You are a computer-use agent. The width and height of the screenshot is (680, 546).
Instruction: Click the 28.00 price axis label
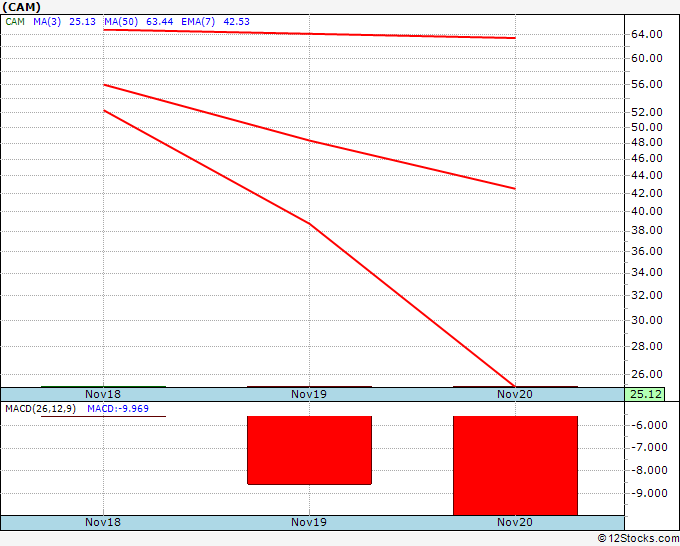pyautogui.click(x=647, y=346)
